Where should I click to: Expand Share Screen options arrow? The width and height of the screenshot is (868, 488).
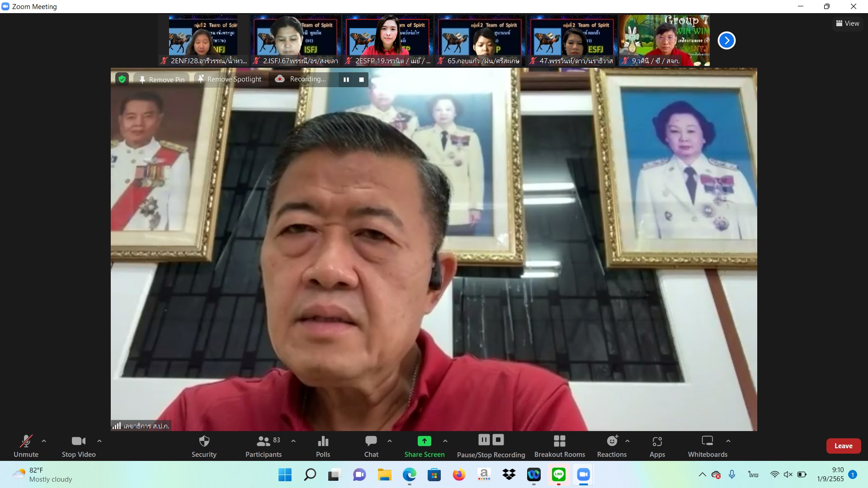(445, 441)
